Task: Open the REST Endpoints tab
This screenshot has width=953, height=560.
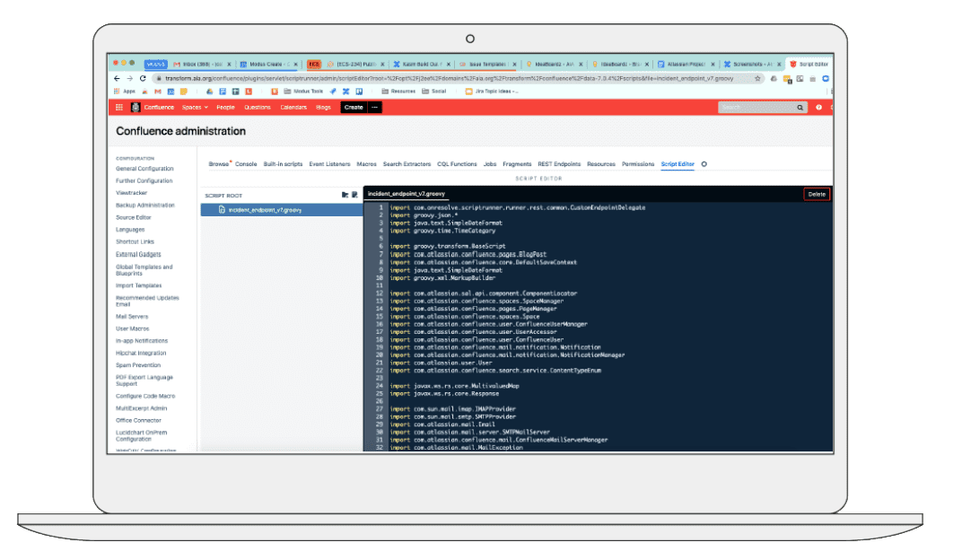Action: click(559, 164)
